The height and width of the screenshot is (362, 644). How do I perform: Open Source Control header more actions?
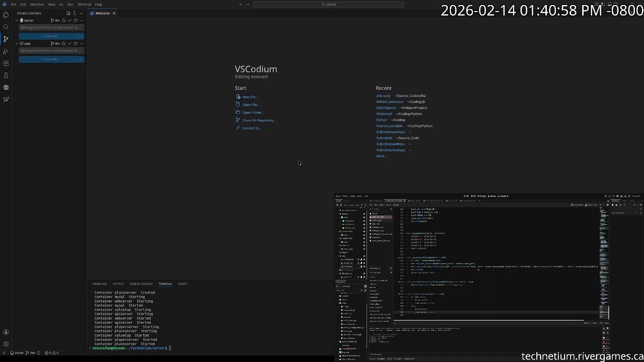click(82, 13)
